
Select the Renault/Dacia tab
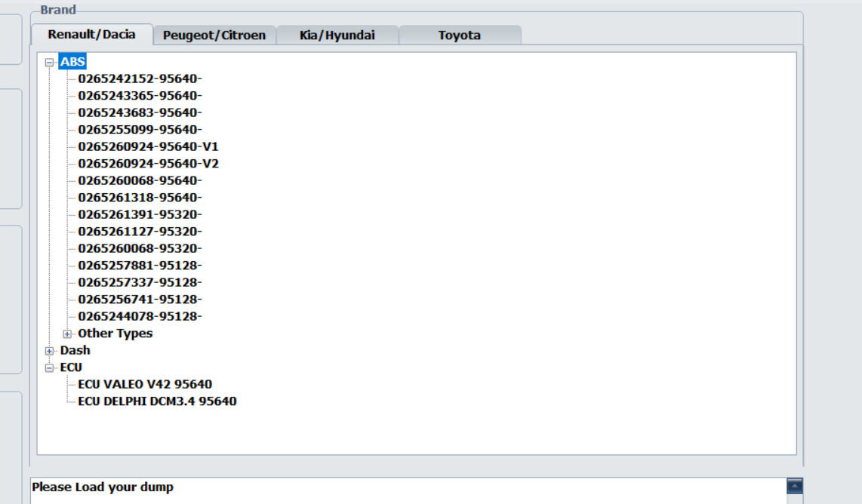91,34
